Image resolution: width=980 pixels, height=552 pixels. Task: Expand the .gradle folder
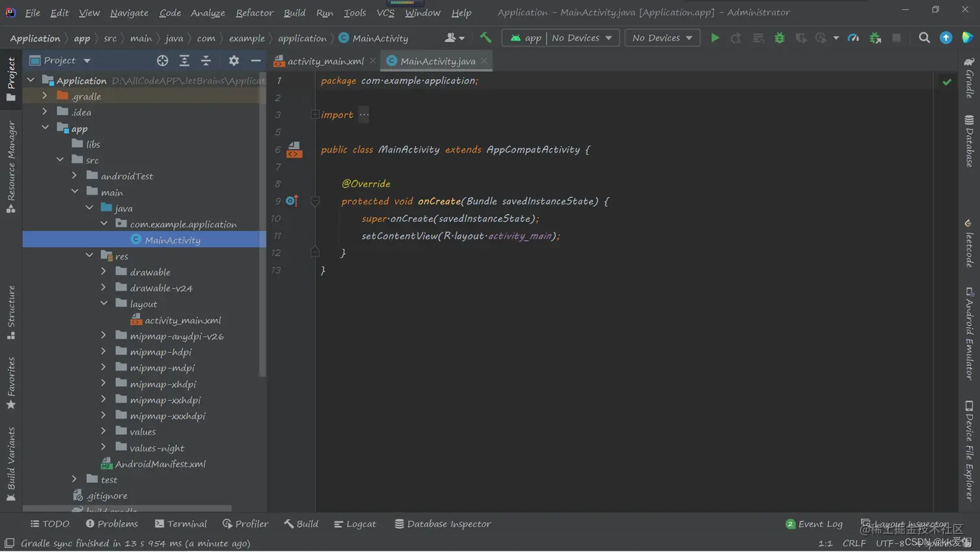coord(45,95)
